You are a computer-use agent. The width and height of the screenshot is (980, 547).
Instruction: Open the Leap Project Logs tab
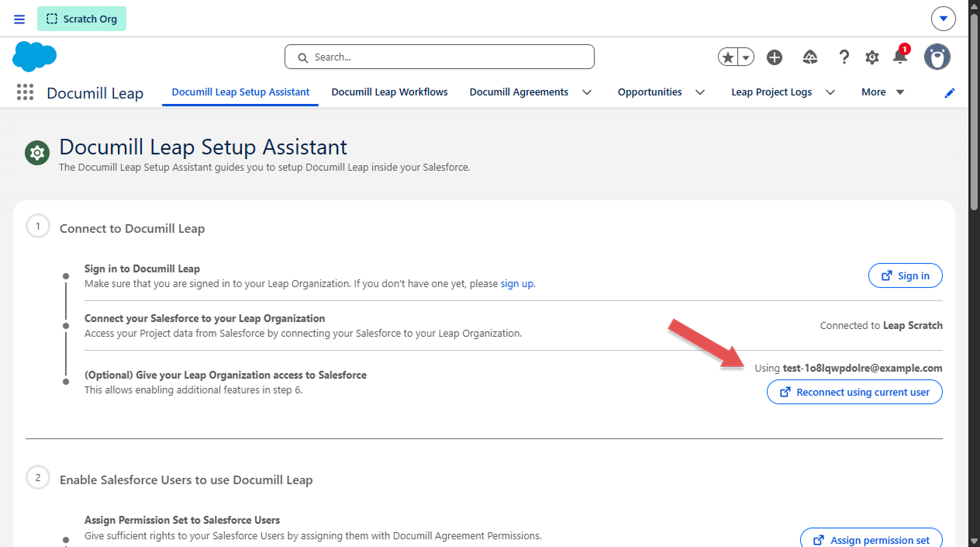point(771,92)
